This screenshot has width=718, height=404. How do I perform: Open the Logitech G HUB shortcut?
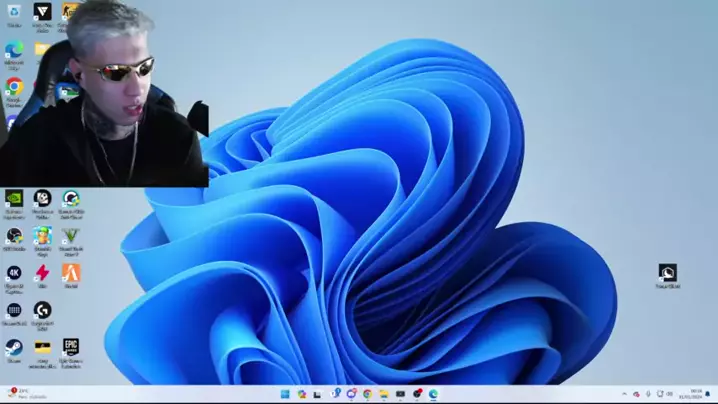tap(42, 311)
